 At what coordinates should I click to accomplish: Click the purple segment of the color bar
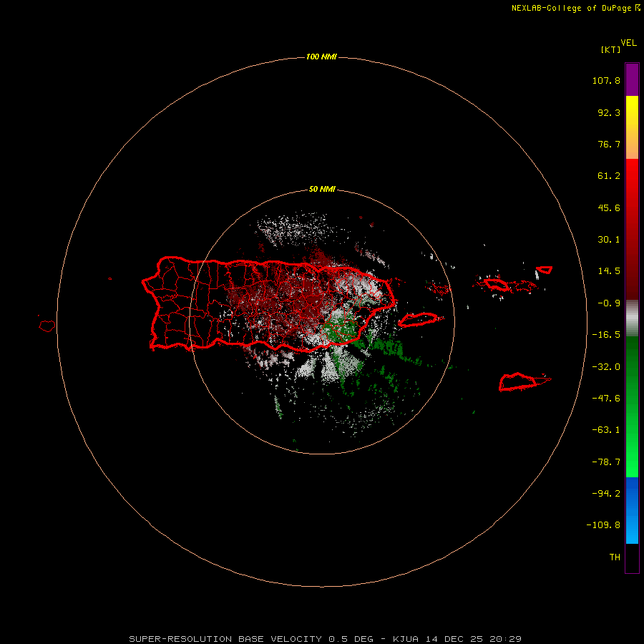[x=632, y=79]
